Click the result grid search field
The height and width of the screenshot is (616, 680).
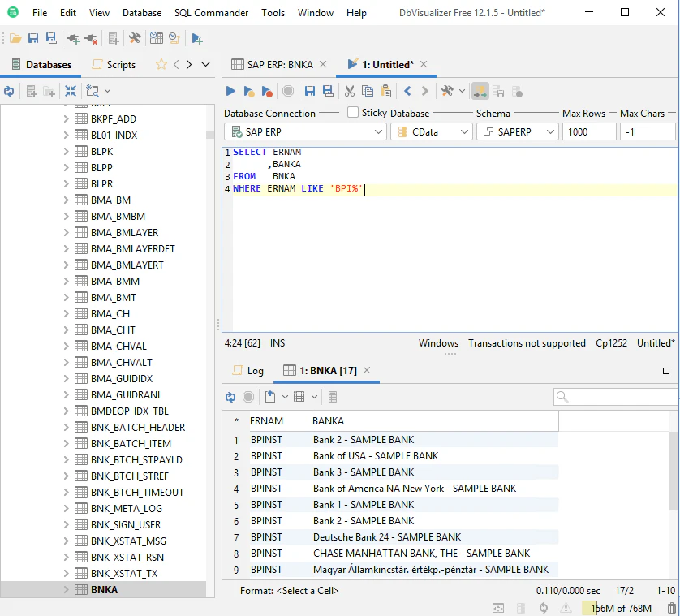coord(615,397)
